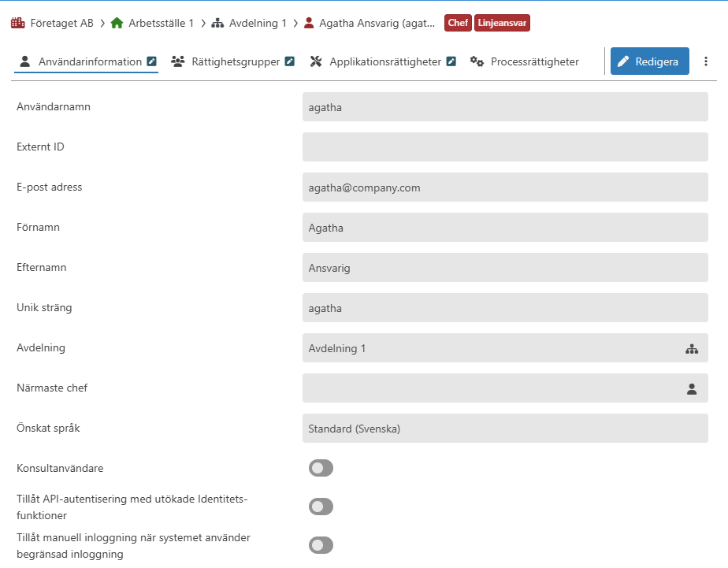Click the blue Redigera button

click(649, 61)
